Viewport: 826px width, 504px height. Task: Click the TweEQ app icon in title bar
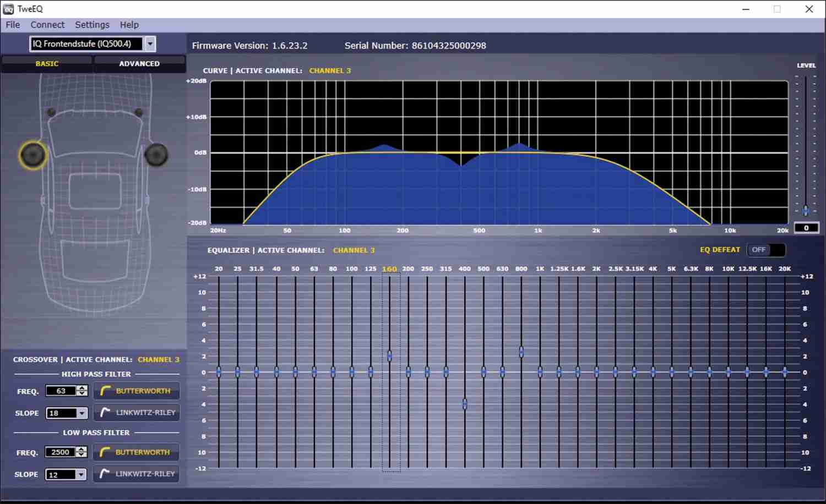click(x=8, y=9)
